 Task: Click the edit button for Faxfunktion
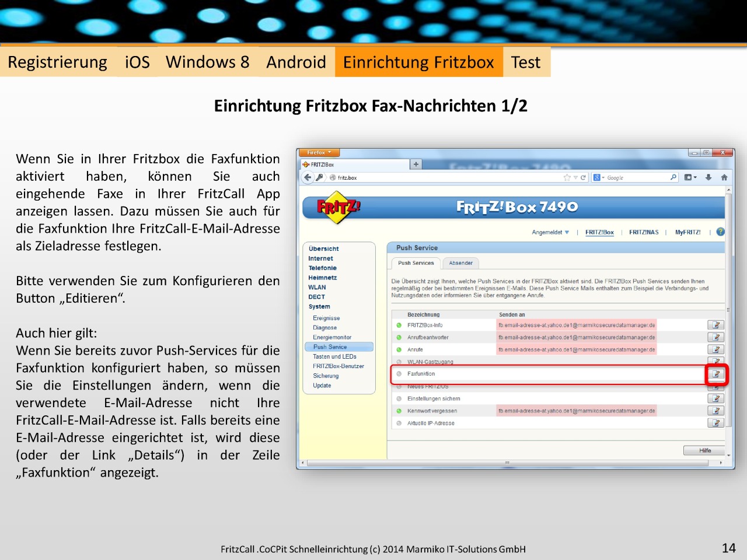[715, 374]
